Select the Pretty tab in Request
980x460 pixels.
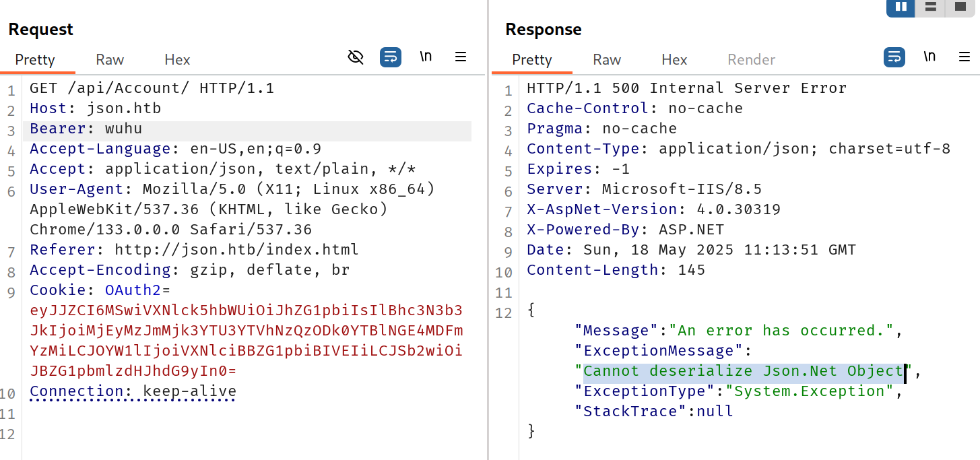point(35,60)
